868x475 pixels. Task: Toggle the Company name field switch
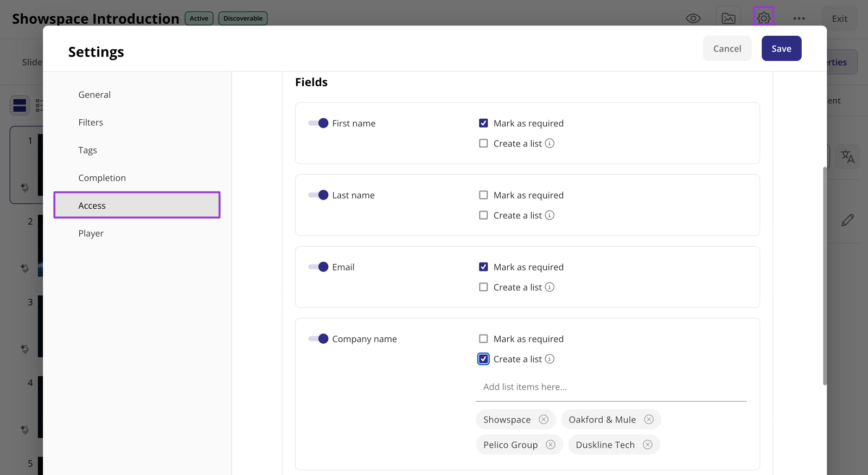318,339
